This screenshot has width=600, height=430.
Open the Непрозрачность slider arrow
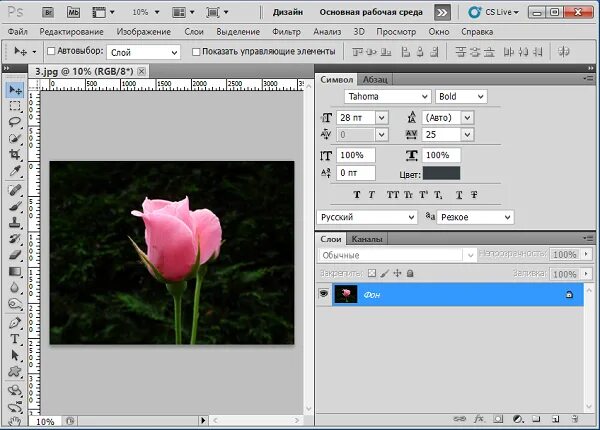[x=586, y=254]
